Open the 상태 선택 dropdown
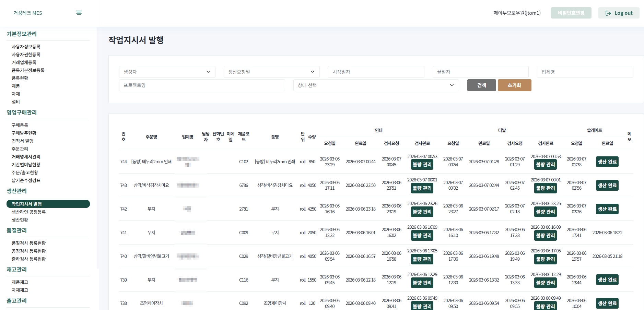The width and height of the screenshot is (644, 310). click(x=376, y=85)
